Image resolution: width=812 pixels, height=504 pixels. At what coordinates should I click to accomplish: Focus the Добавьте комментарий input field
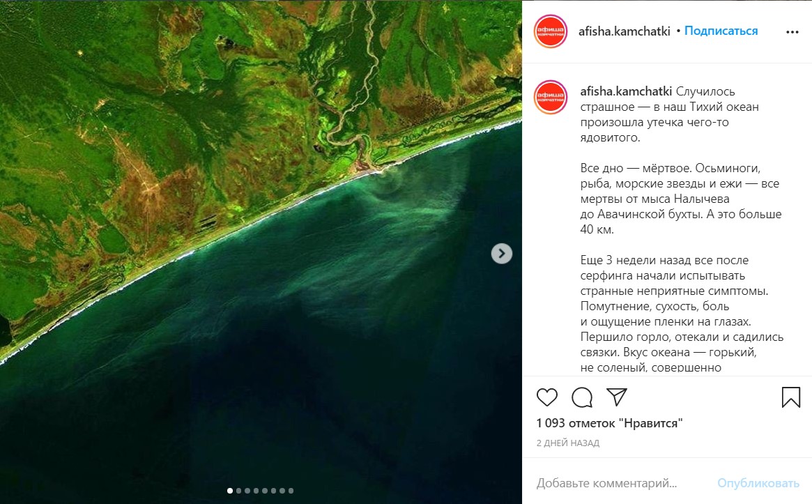[622, 483]
